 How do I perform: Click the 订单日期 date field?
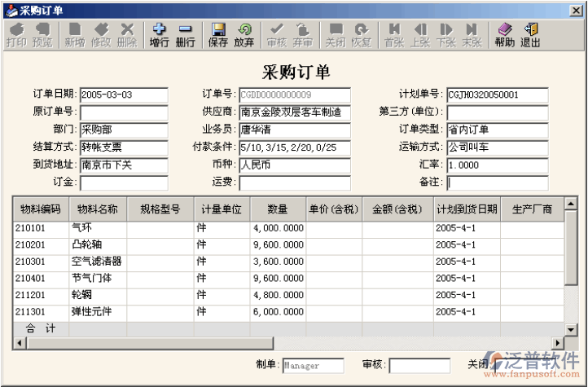pos(124,95)
